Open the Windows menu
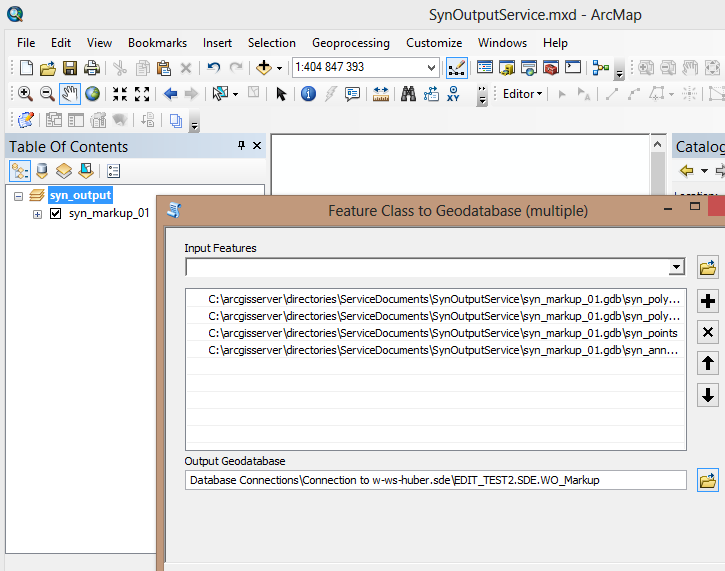 tap(502, 43)
